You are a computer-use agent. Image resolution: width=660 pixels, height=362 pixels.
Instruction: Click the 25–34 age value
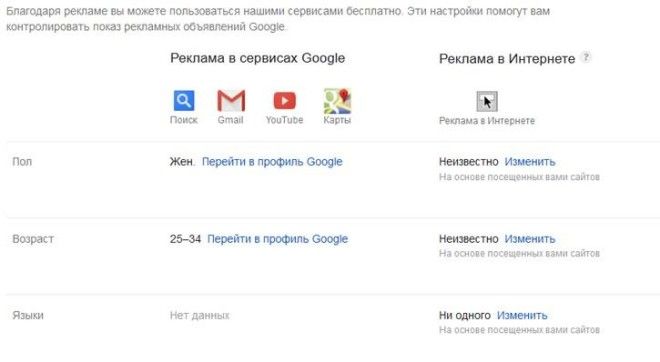pos(186,239)
